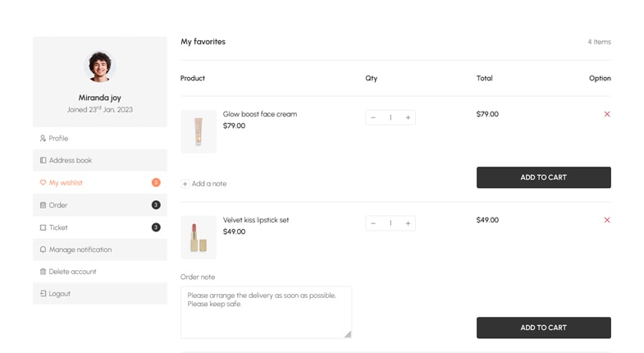Screen dimensions: 644x353
Task: Add Velvet kiss lipstick set to cart
Action: click(543, 328)
